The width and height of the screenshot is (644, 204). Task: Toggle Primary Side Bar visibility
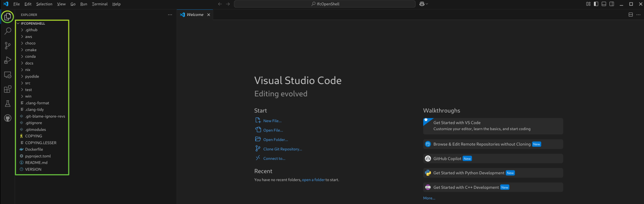click(596, 4)
